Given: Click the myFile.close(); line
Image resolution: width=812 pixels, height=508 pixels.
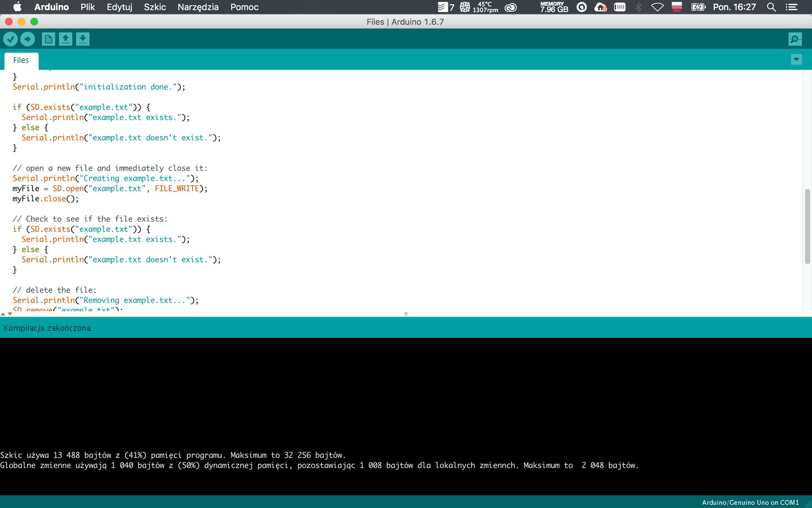Looking at the screenshot, I should coord(46,198).
